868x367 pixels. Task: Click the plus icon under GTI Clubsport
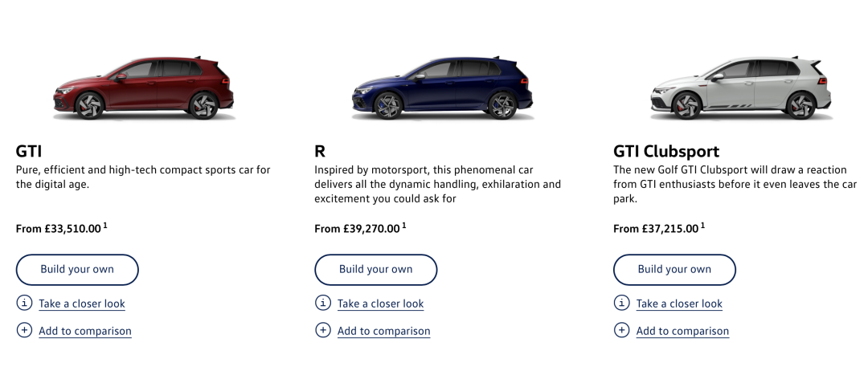click(x=621, y=331)
